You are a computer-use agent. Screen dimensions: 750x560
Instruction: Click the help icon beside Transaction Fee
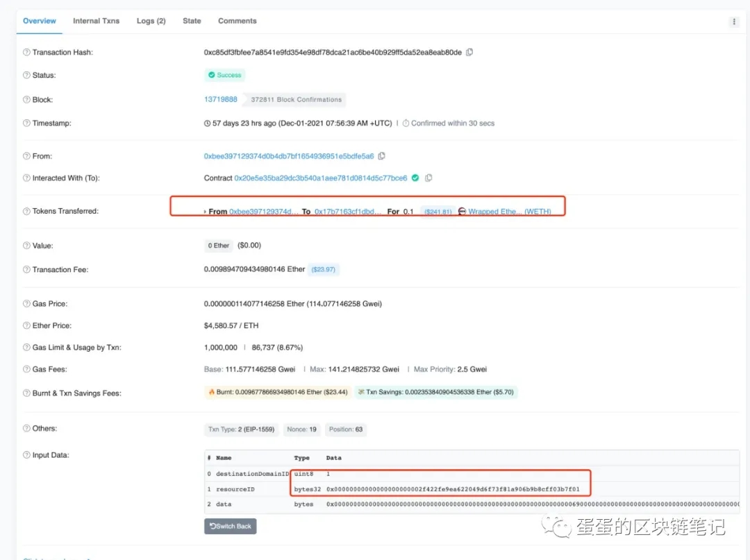point(26,269)
